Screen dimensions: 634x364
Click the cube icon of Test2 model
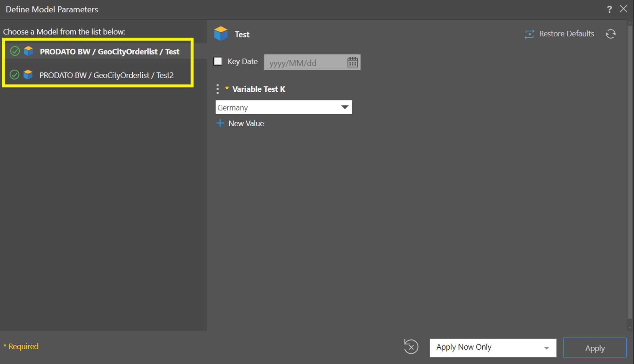28,75
